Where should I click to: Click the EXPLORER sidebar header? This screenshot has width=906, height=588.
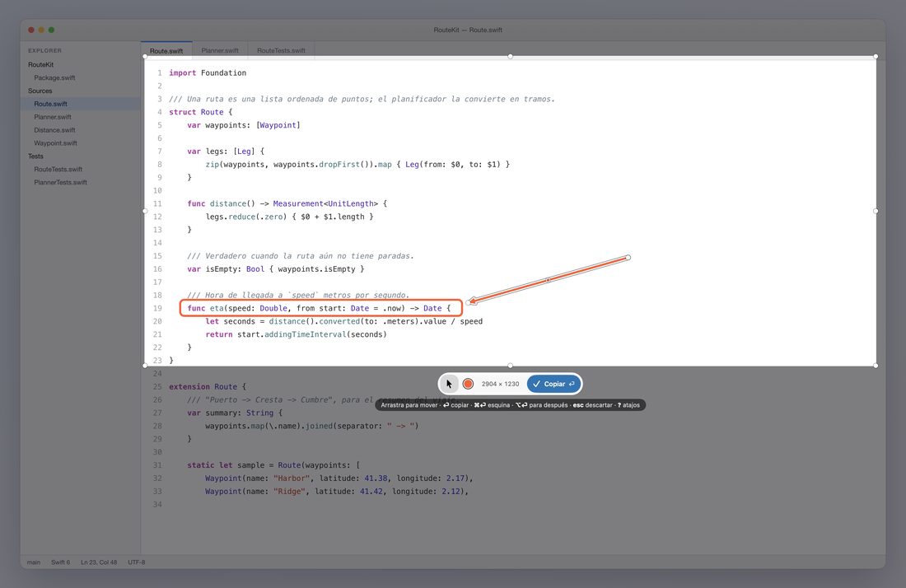point(44,51)
